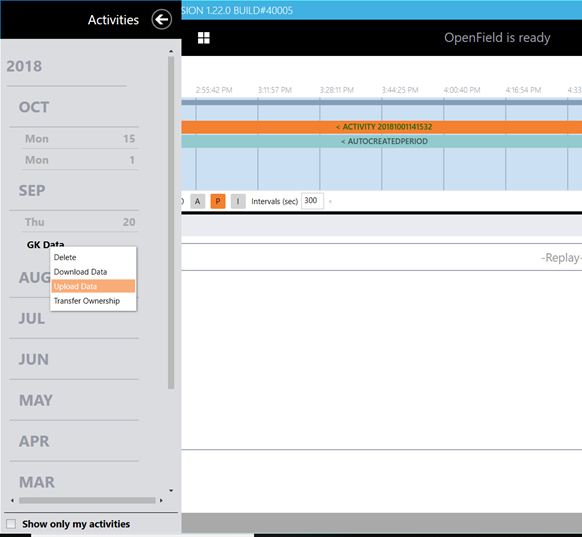582x537 pixels.
Task: Click the horizontal scrollbar left arrow
Action: point(12,501)
